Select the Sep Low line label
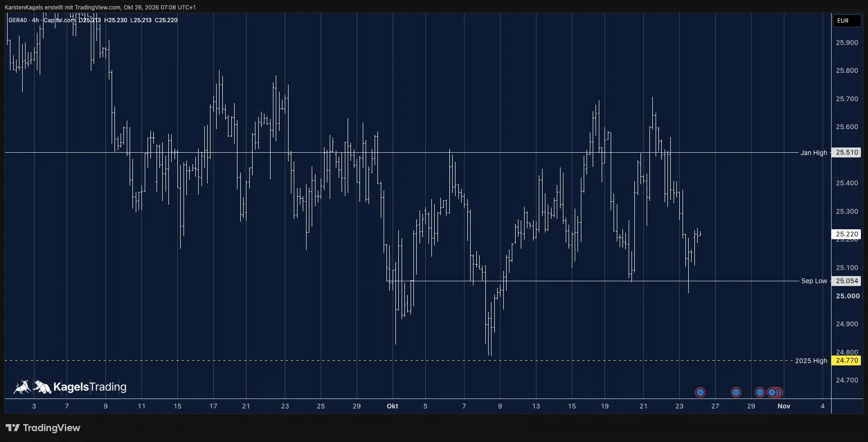This screenshot has height=442, width=868. tap(814, 281)
